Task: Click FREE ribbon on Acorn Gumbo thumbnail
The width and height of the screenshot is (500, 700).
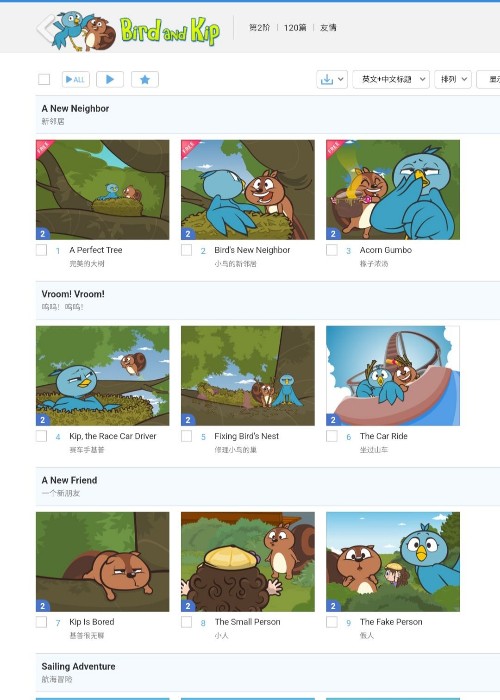Action: coord(333,147)
